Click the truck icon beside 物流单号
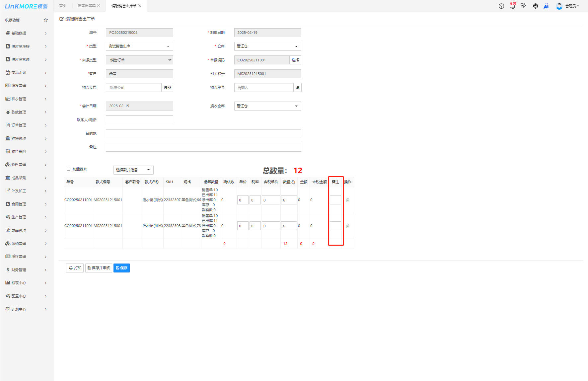 (x=297, y=88)
